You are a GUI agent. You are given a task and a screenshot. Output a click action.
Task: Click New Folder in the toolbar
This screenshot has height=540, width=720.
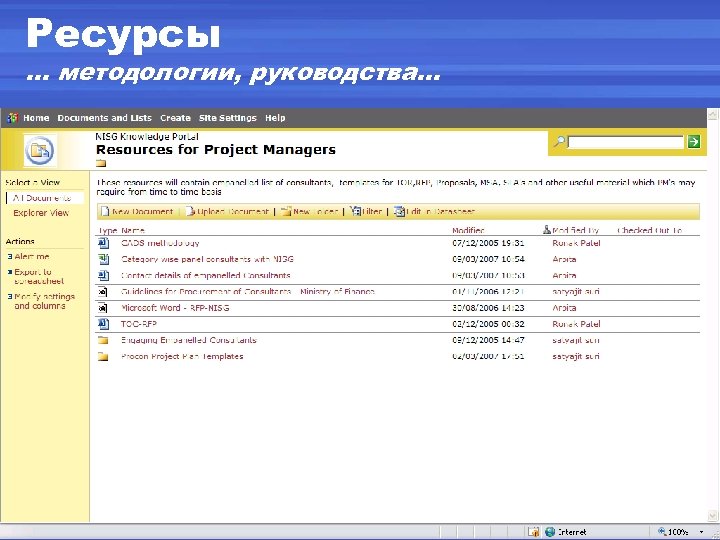[x=315, y=212]
